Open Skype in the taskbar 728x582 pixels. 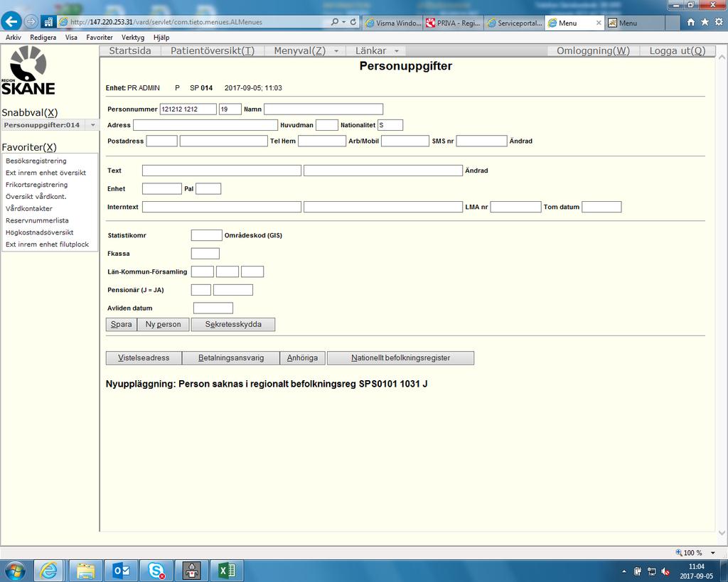[x=156, y=570]
